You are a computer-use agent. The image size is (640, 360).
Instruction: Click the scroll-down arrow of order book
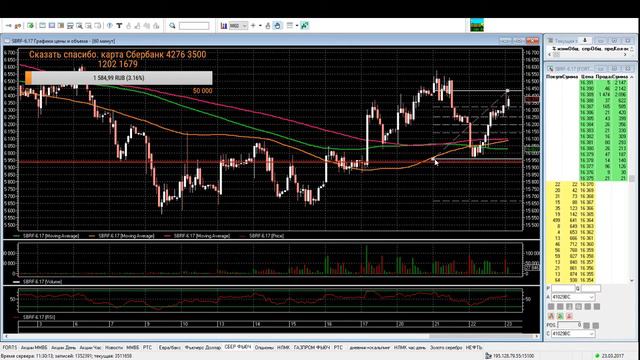click(x=632, y=281)
